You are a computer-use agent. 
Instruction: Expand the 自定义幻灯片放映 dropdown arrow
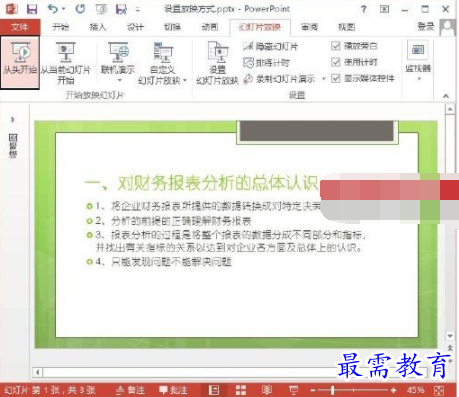coord(185,80)
